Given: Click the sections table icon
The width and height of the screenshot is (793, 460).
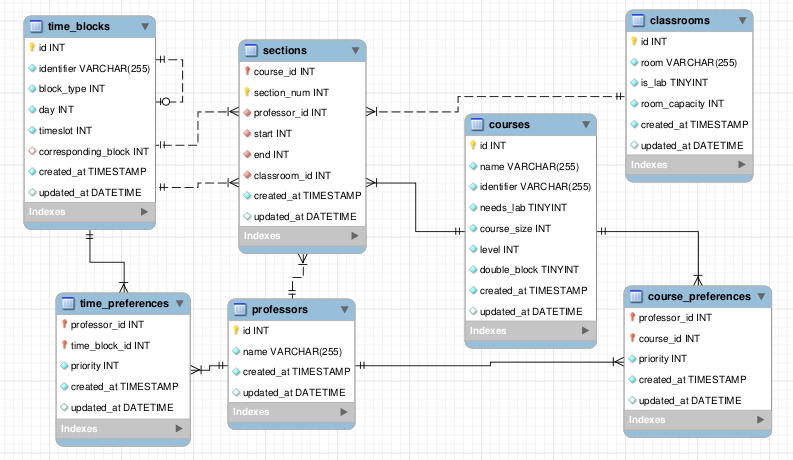Looking at the screenshot, I should pos(251,50).
